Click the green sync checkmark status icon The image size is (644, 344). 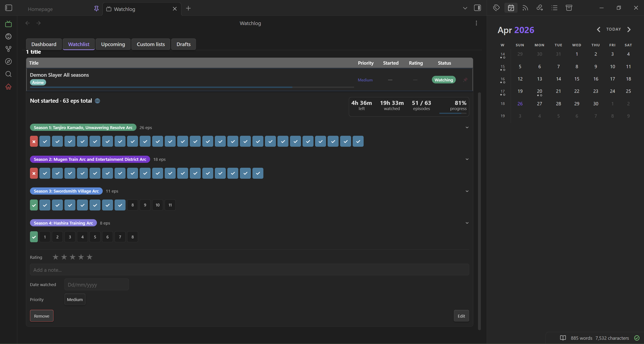tap(637, 338)
